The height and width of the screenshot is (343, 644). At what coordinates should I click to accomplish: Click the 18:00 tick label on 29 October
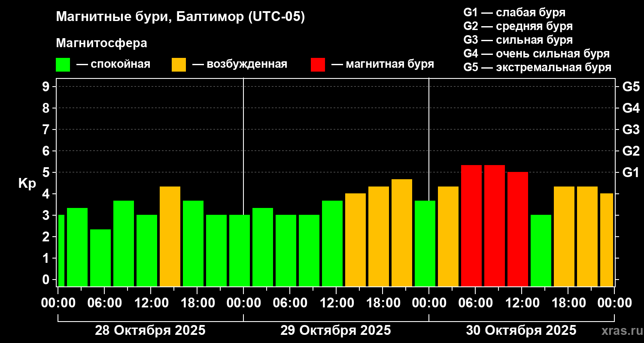[x=383, y=303]
